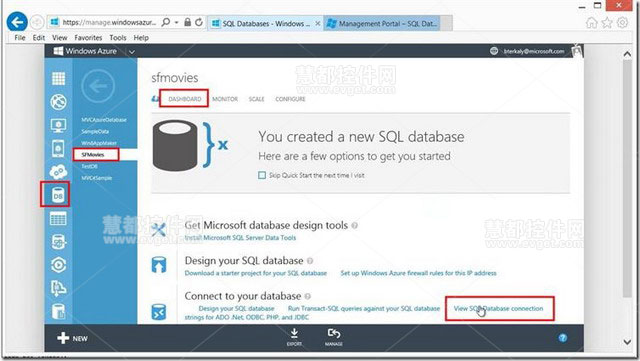Open SQL Reporting icon in sidebar

tap(58, 242)
